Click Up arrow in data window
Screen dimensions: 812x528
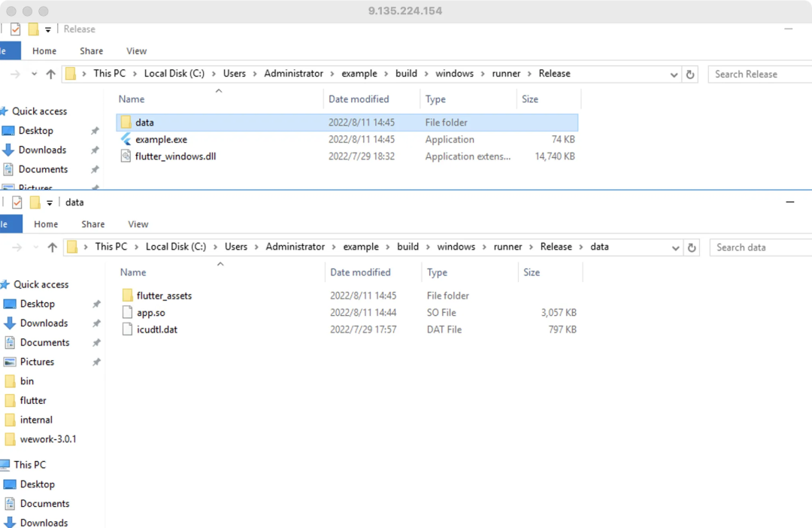53,247
